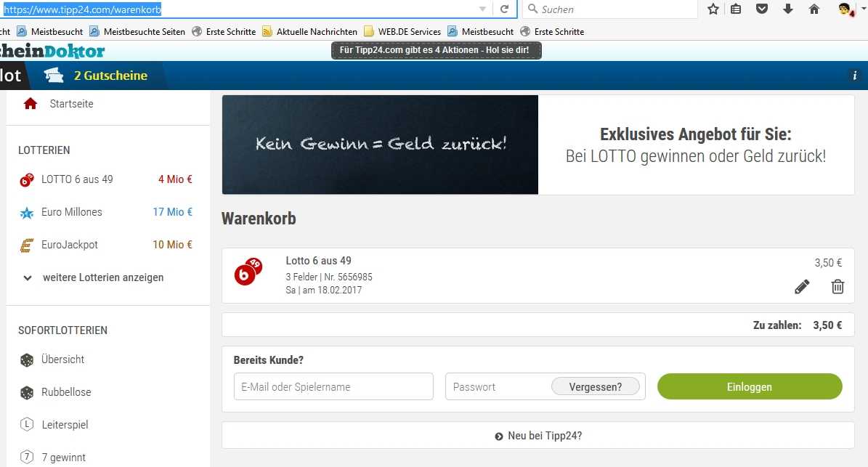
Task: Go to Startseite in sidebar
Action: pyautogui.click(x=71, y=103)
